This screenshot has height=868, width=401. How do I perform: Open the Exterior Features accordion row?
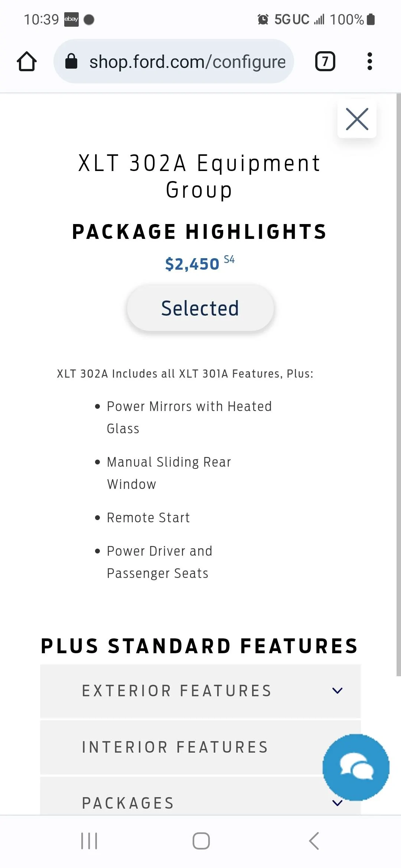200,691
